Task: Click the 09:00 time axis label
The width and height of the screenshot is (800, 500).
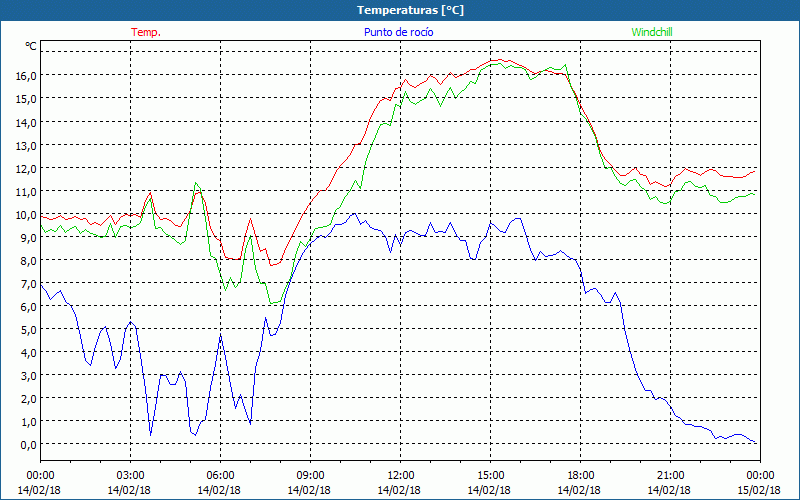Action: [310, 476]
